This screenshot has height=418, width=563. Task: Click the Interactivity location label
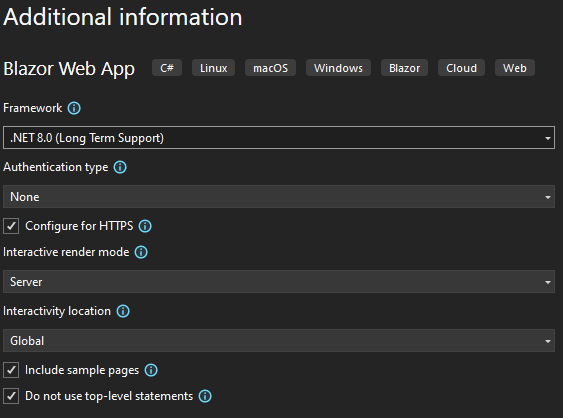coord(57,311)
